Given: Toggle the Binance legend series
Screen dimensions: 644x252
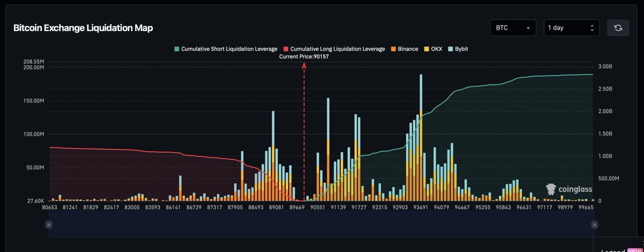Looking at the screenshot, I should pyautogui.click(x=404, y=49).
